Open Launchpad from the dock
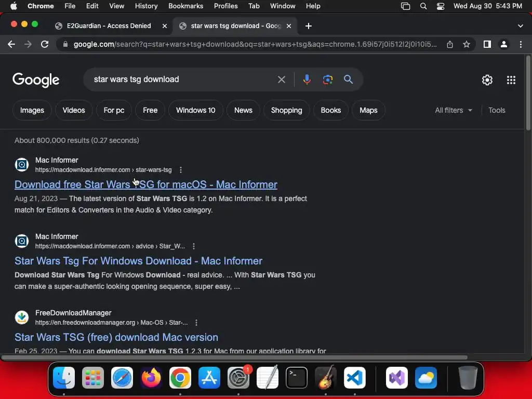 click(93, 378)
